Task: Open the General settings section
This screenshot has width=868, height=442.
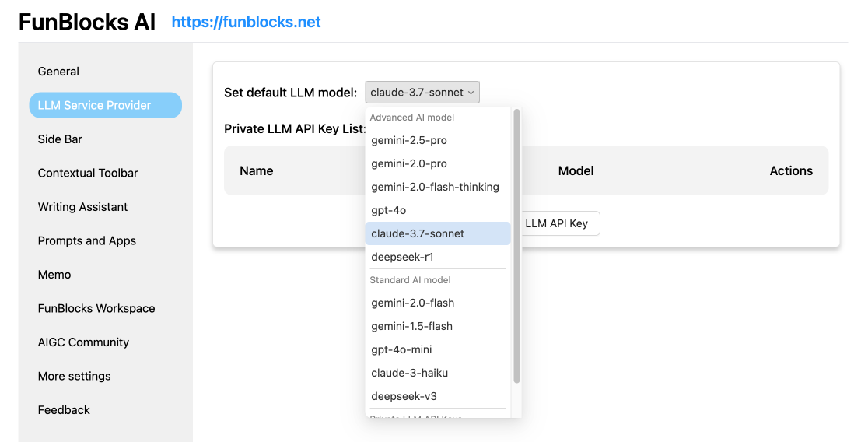Action: pyautogui.click(x=58, y=72)
